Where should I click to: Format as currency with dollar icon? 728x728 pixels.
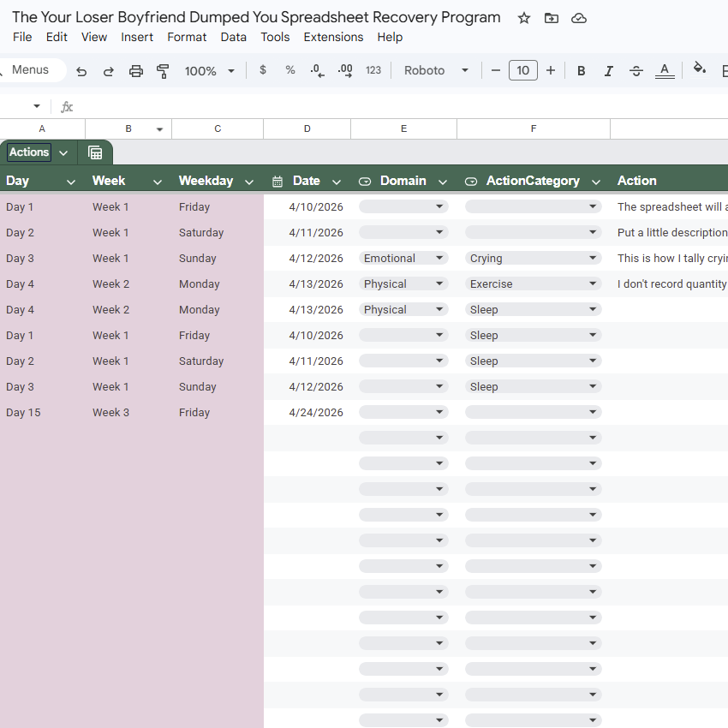tap(263, 70)
